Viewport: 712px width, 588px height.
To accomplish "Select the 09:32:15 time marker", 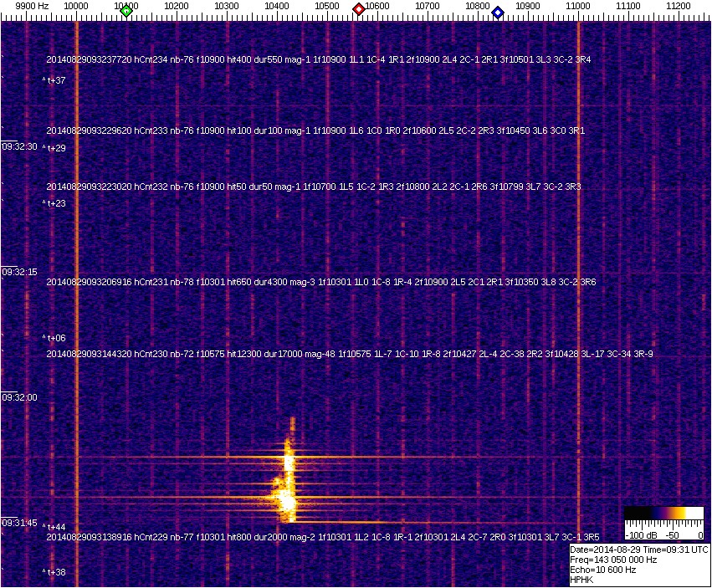I will (19, 272).
